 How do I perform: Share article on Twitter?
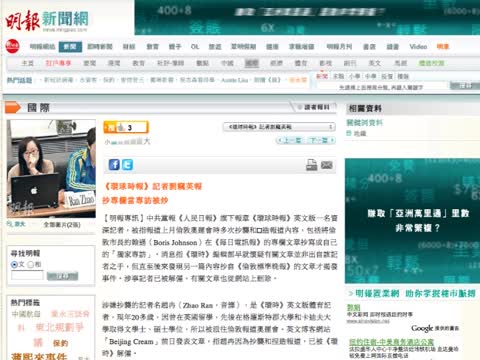[127, 165]
